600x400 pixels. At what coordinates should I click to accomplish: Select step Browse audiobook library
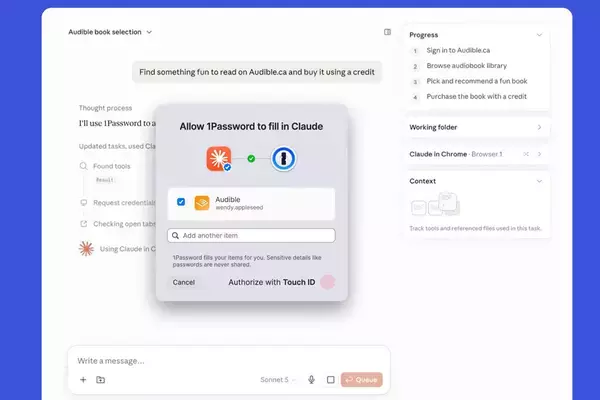click(466, 66)
